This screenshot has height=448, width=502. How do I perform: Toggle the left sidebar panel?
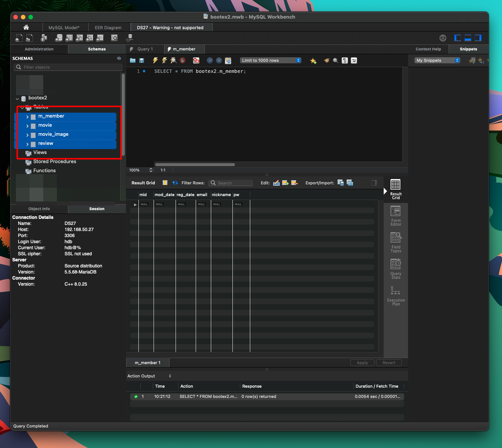tap(458, 38)
